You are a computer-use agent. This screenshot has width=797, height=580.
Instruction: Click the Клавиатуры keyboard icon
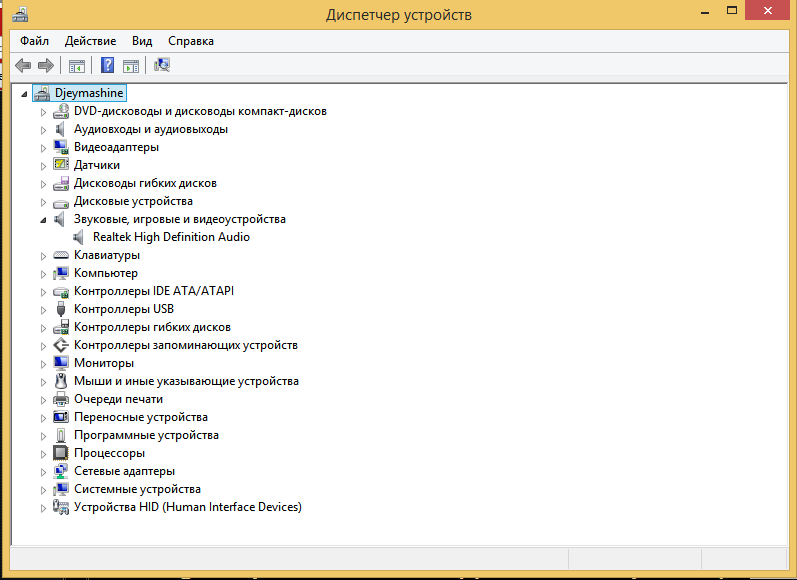click(60, 255)
